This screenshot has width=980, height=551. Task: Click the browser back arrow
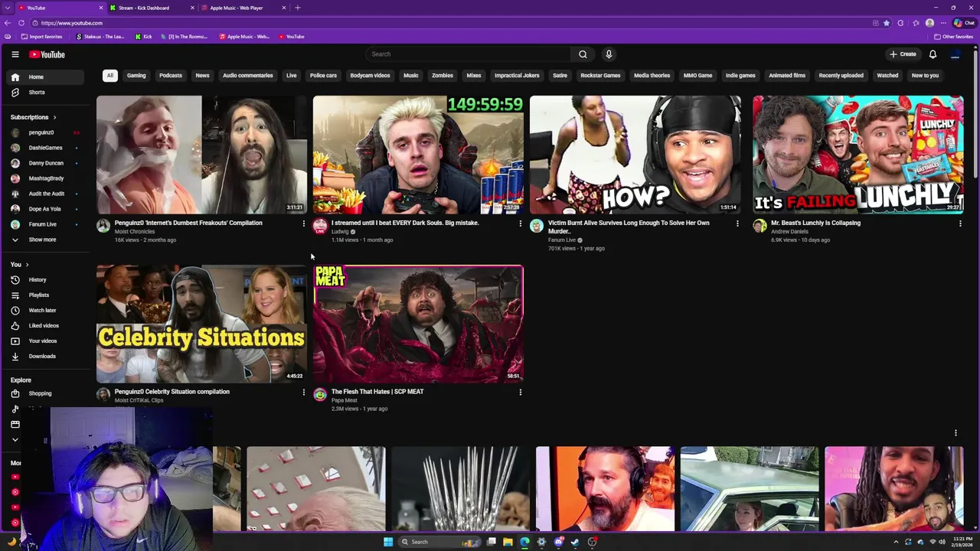(x=8, y=23)
